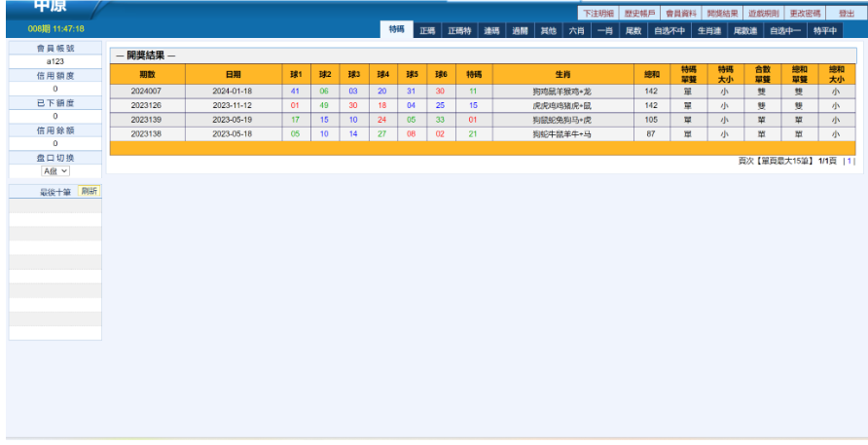Screen dimensions: 868x445
Task: Click ball 2 value 49 in row 2023126
Action: (x=324, y=105)
